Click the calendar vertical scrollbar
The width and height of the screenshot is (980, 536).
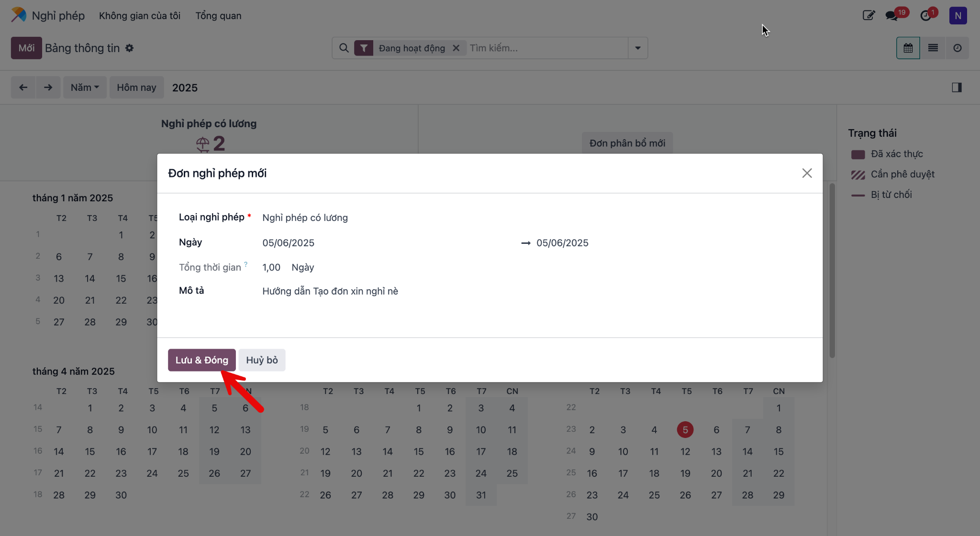click(832, 271)
